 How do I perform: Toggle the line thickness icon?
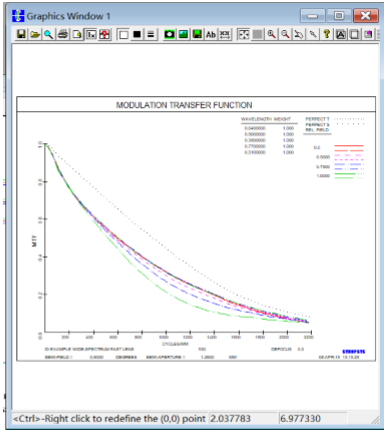coord(151,34)
